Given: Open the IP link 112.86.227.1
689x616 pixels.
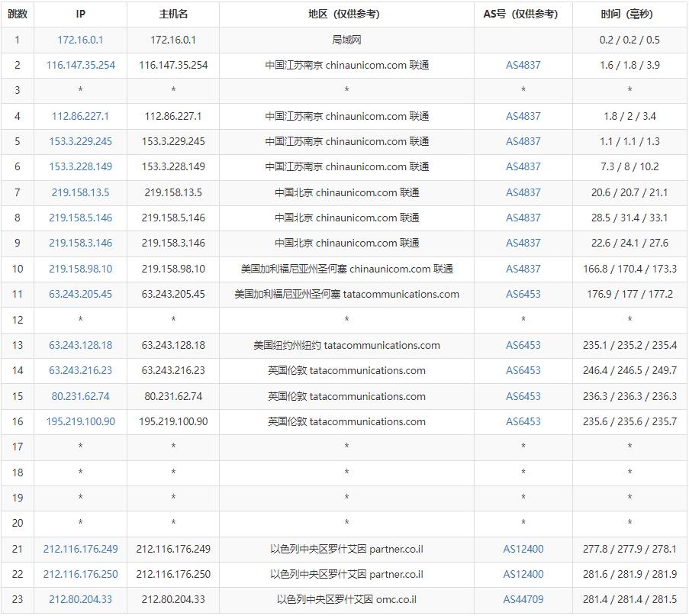Looking at the screenshot, I should 80,116.
